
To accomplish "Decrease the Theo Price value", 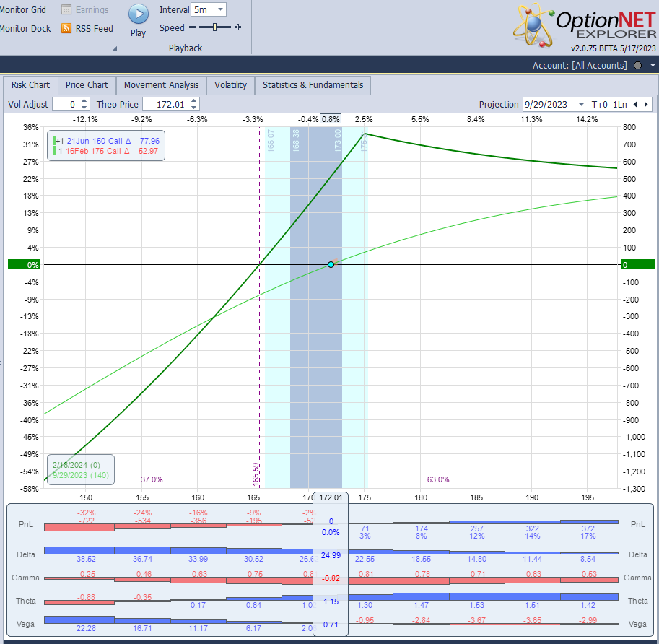I will pyautogui.click(x=193, y=108).
